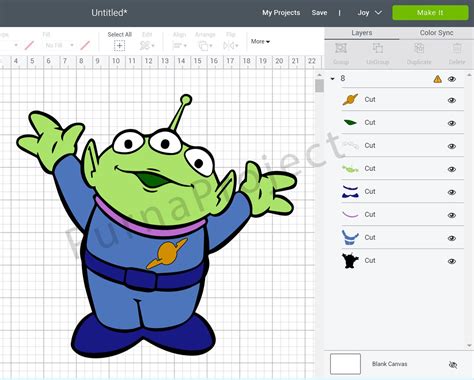Select the dark green mouth layer thumbnail
Image resolution: width=474 pixels, height=380 pixels.
coord(350,122)
